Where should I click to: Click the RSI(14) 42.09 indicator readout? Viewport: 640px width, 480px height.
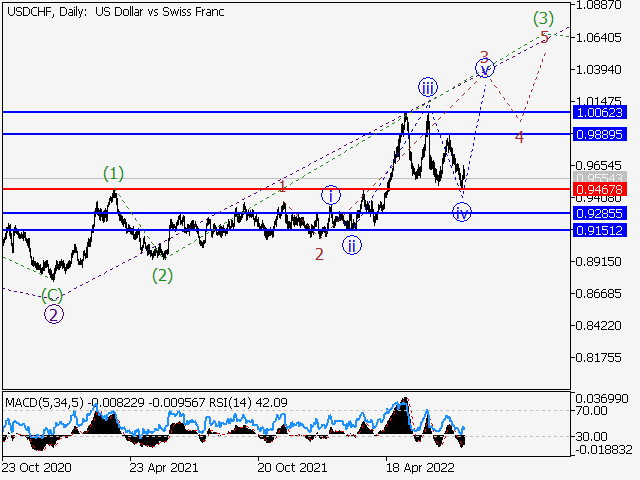[249, 403]
